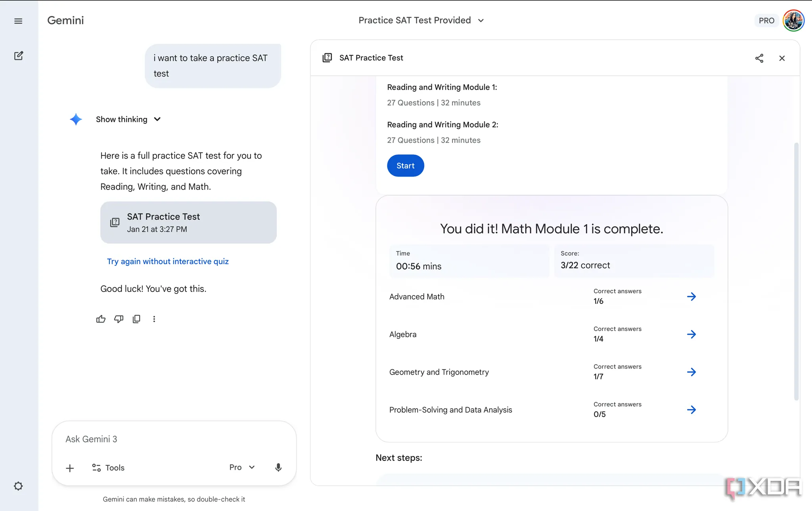Screen dimensions: 812x511
Task: View Advanced Math results via arrow
Action: (x=691, y=297)
